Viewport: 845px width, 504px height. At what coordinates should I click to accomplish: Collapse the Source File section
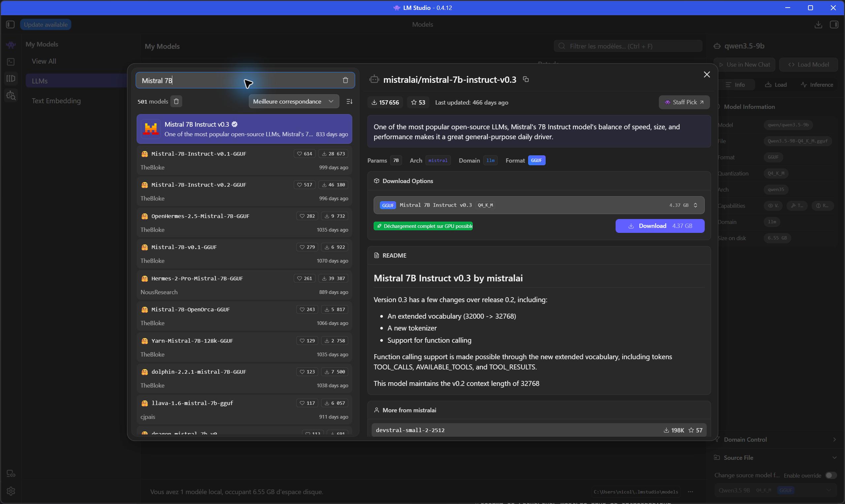click(x=775, y=457)
